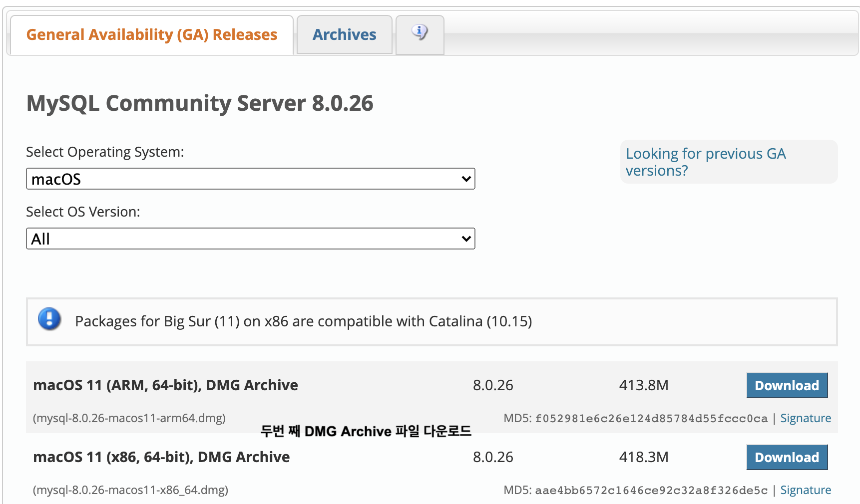Download the macOS 11 ARM DMG Archive
The width and height of the screenshot is (860, 504).
coord(787,385)
